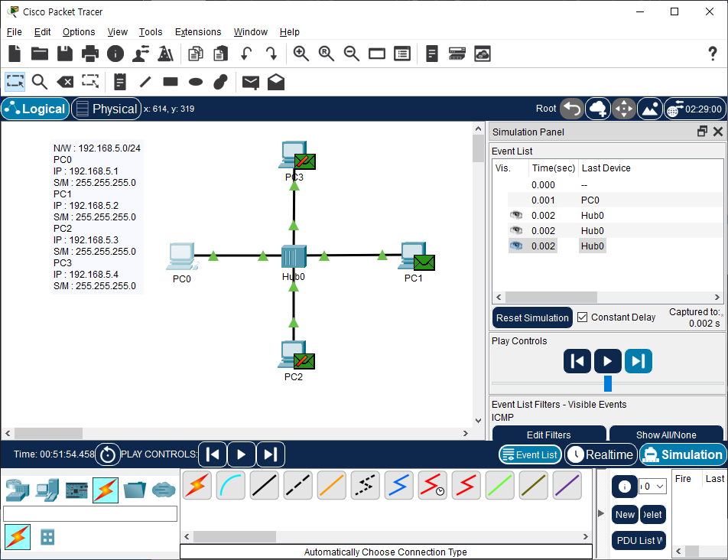
Task: Open the Extensions menu
Action: (x=198, y=32)
